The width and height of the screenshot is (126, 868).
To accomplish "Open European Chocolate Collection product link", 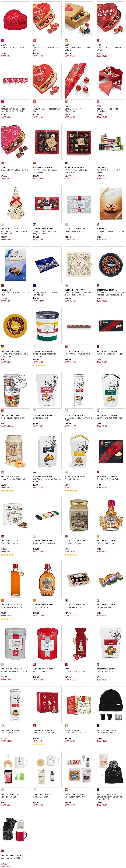I will point(110,232).
